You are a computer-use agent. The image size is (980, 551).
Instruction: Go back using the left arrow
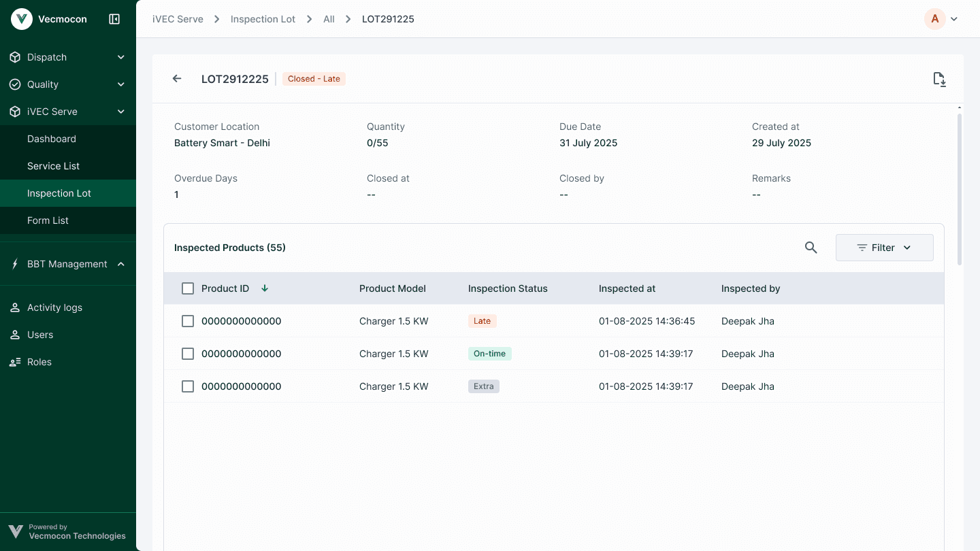click(177, 78)
